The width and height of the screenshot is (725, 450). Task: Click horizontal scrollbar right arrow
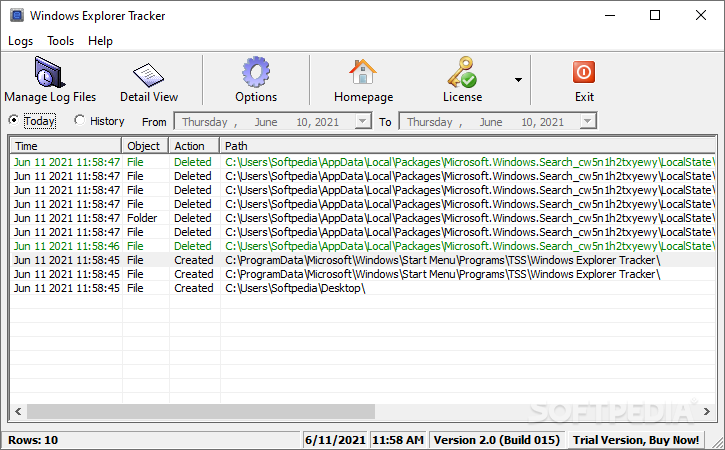[x=707, y=411]
